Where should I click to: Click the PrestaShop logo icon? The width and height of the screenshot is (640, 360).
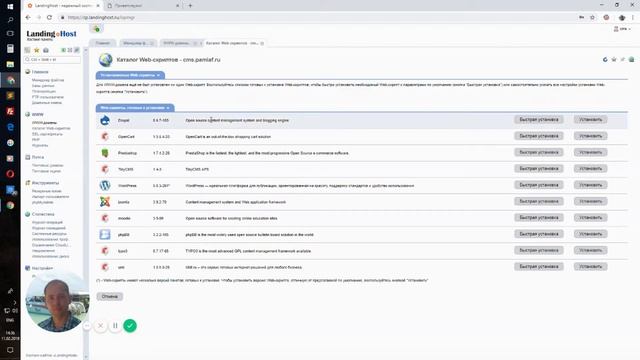click(x=105, y=153)
